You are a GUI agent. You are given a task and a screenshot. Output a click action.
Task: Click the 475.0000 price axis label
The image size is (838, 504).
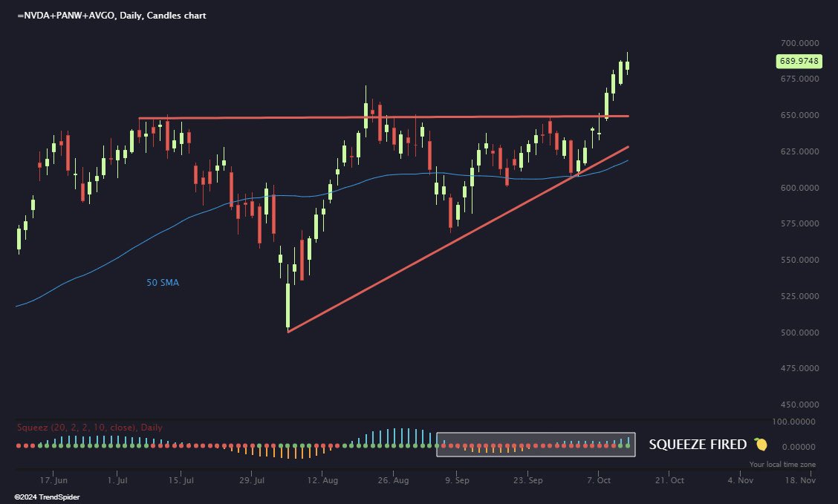coord(799,368)
